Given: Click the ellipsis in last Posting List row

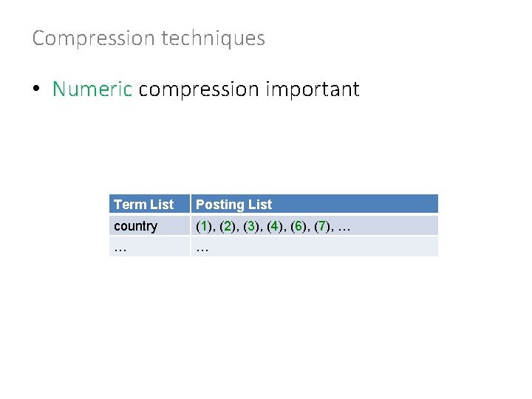Looking at the screenshot, I should pos(202,250).
